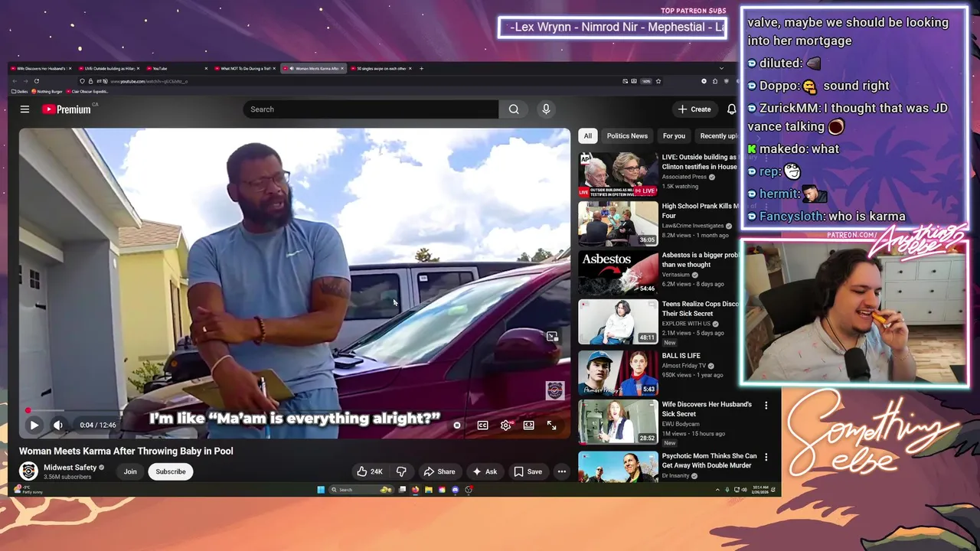Click the Windows taskbar search box
The image size is (980, 551).
pyautogui.click(x=361, y=490)
